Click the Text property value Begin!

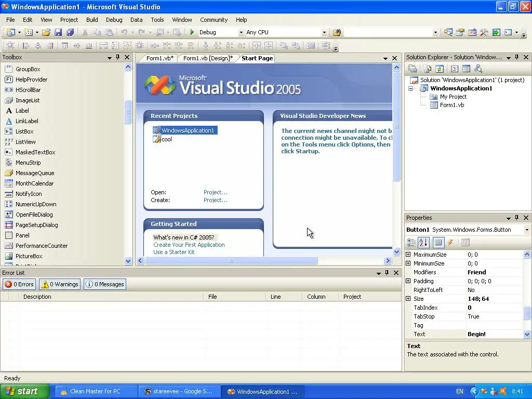point(476,334)
